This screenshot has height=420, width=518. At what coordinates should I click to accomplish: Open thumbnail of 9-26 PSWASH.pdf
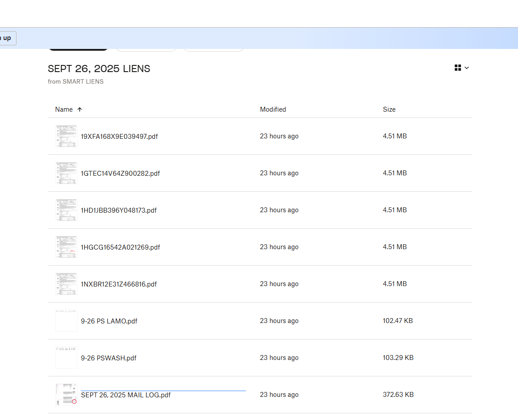tap(66, 358)
